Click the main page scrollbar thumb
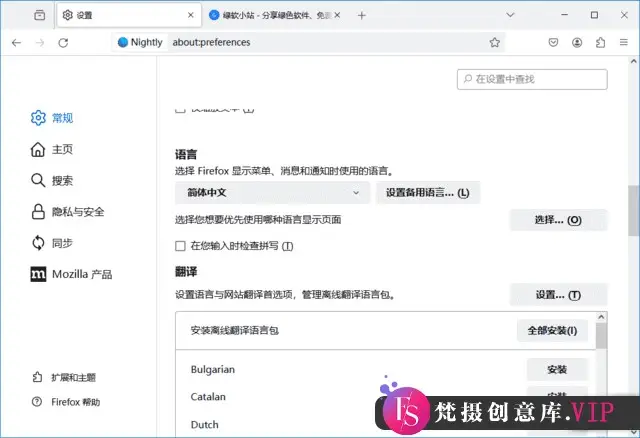 click(x=633, y=211)
